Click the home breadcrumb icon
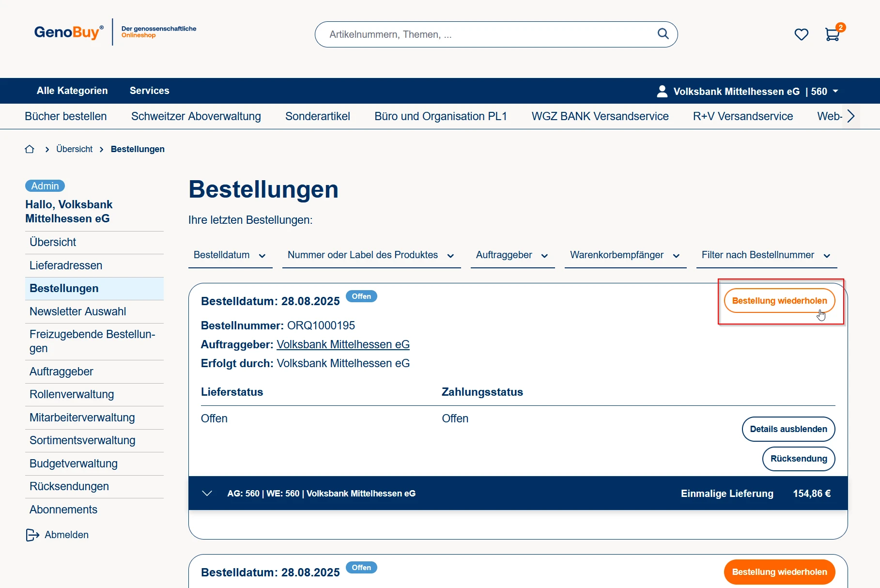Viewport: 880px width, 588px height. click(x=30, y=149)
